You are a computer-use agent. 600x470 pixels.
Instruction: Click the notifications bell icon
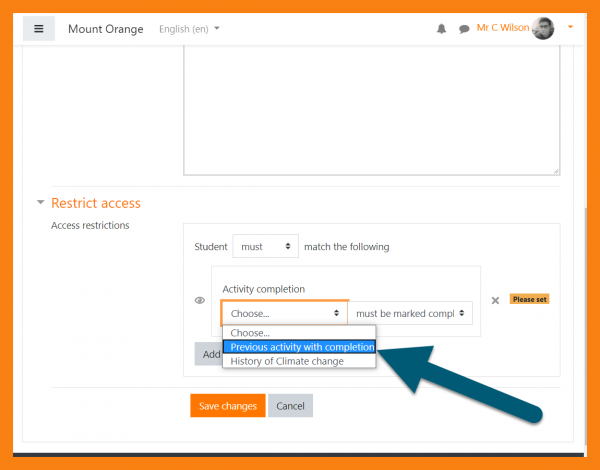pyautogui.click(x=442, y=29)
